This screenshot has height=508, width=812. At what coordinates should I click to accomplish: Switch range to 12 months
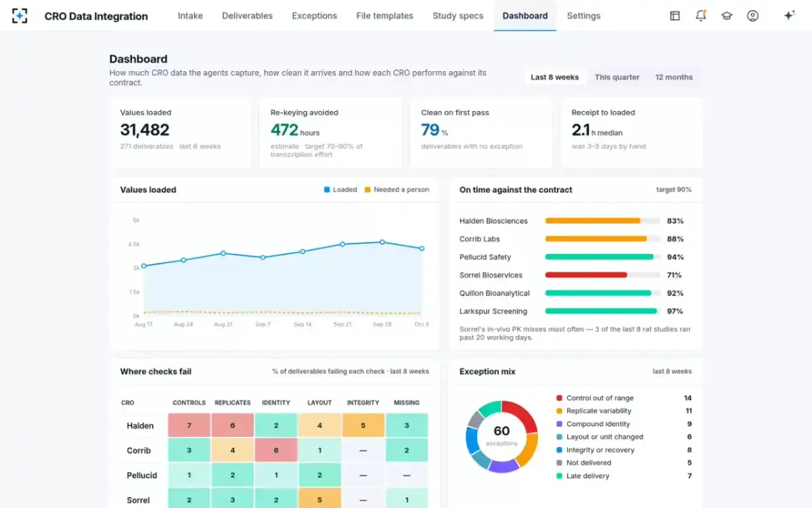pyautogui.click(x=674, y=77)
